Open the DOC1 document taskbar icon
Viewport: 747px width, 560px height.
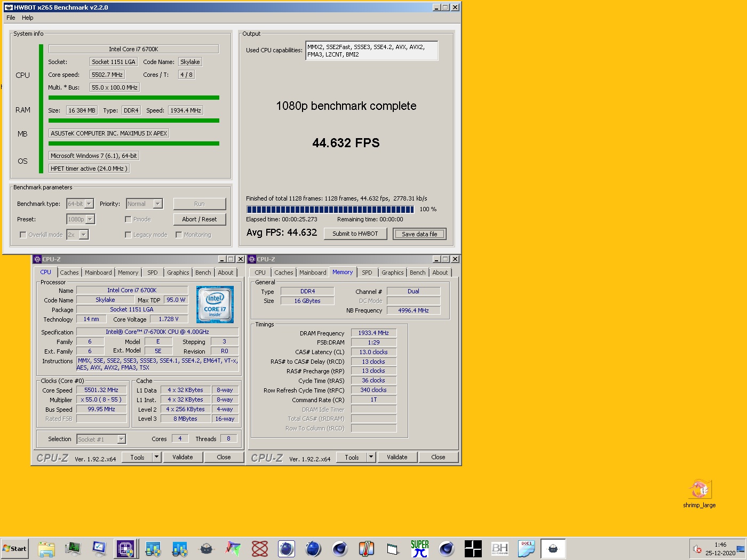pos(526,549)
